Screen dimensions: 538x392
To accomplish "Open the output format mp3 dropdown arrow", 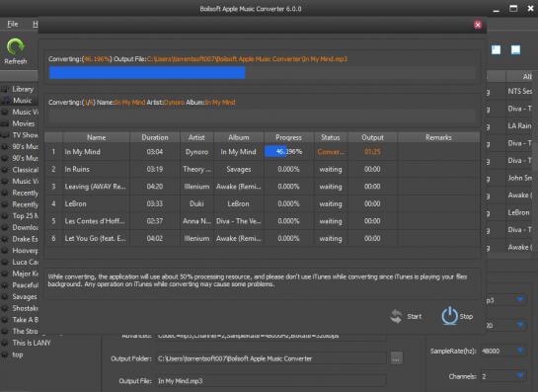I will pos(520,299).
